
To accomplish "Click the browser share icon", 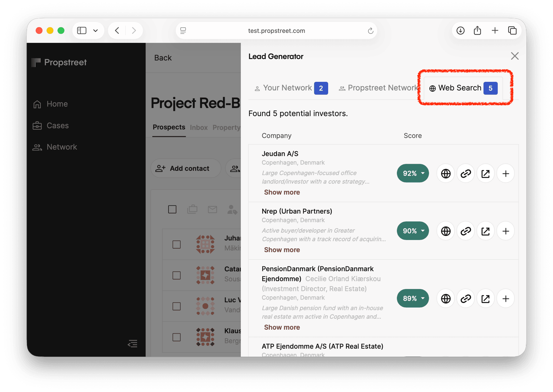I will click(x=477, y=31).
